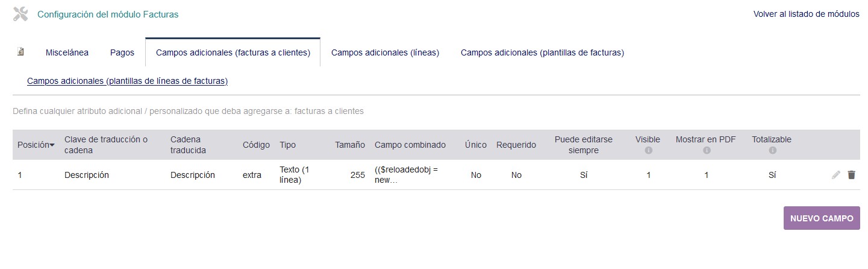
Task: Click info icon under the Visible column header
Action: tap(648, 150)
